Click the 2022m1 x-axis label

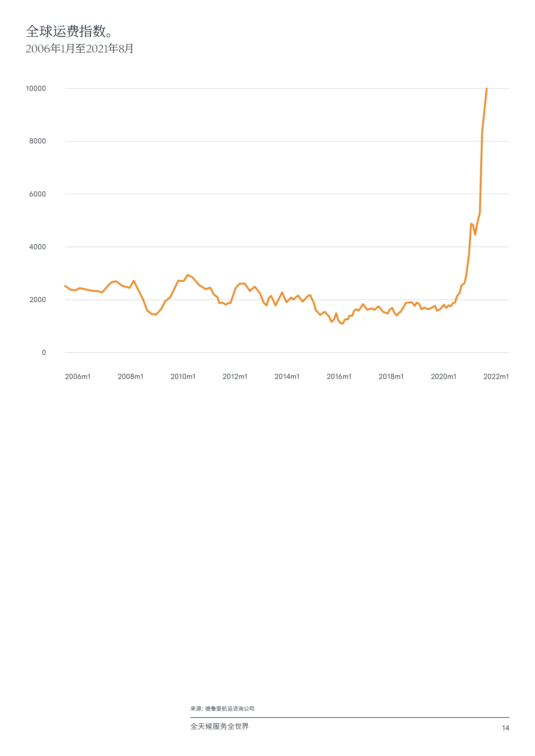[x=496, y=377]
